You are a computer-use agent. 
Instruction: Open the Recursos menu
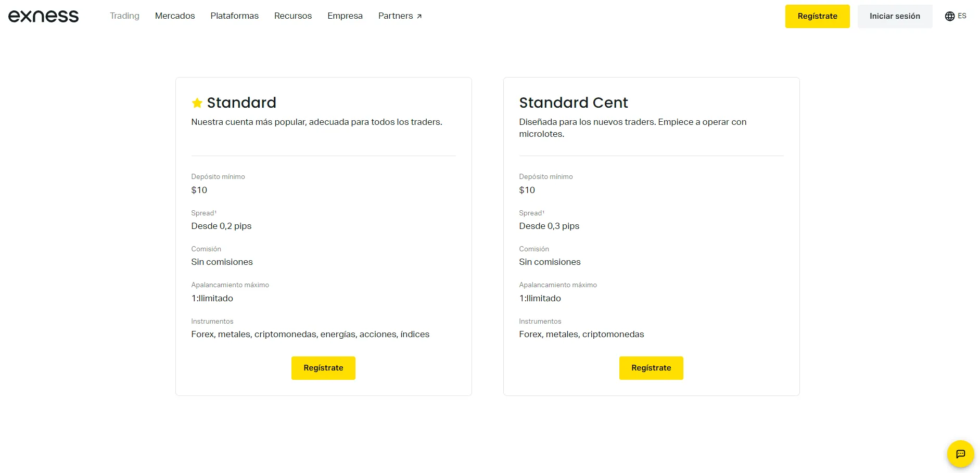pyautogui.click(x=293, y=16)
